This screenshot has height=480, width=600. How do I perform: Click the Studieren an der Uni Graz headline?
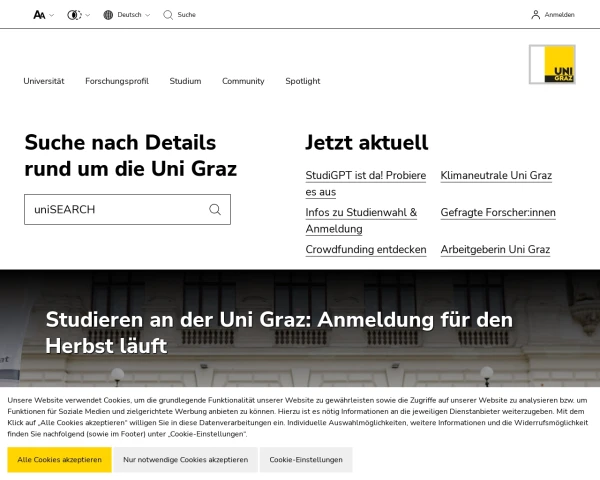click(x=279, y=333)
